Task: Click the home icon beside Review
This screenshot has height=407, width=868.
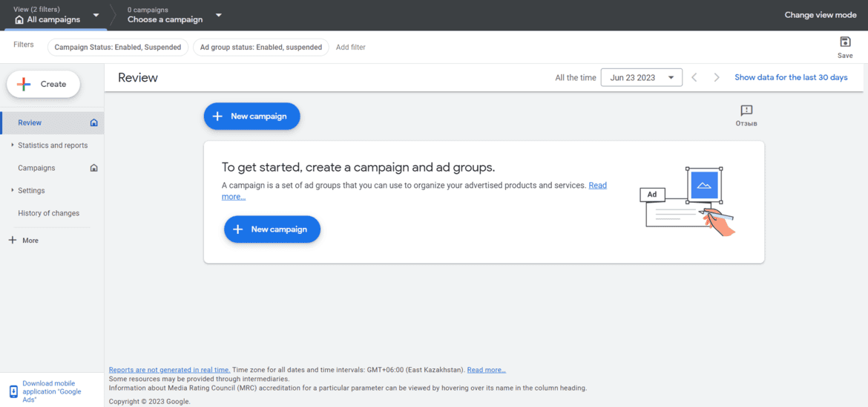Action: pos(93,123)
